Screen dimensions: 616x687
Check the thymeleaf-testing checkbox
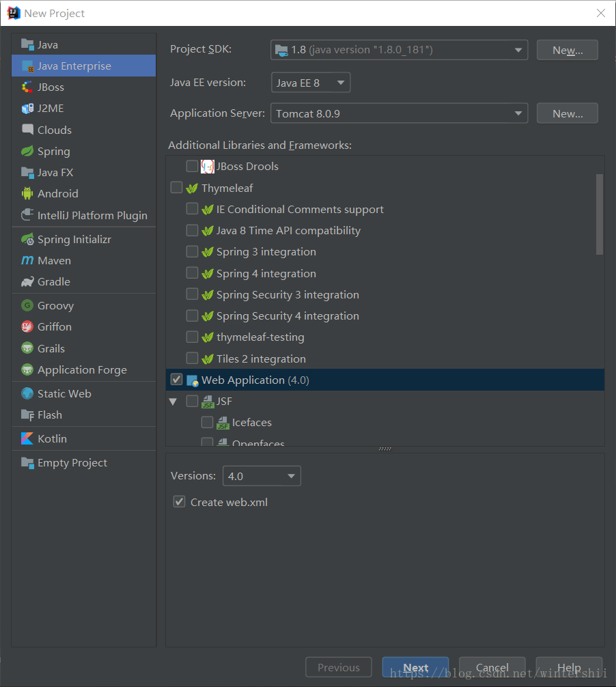tap(192, 337)
